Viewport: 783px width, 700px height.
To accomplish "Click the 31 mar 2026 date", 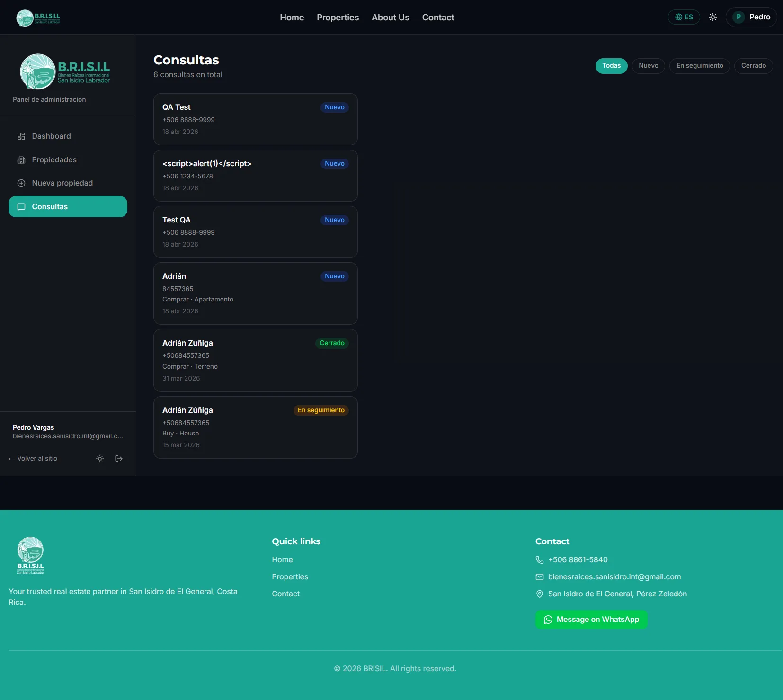I will click(x=181, y=379).
